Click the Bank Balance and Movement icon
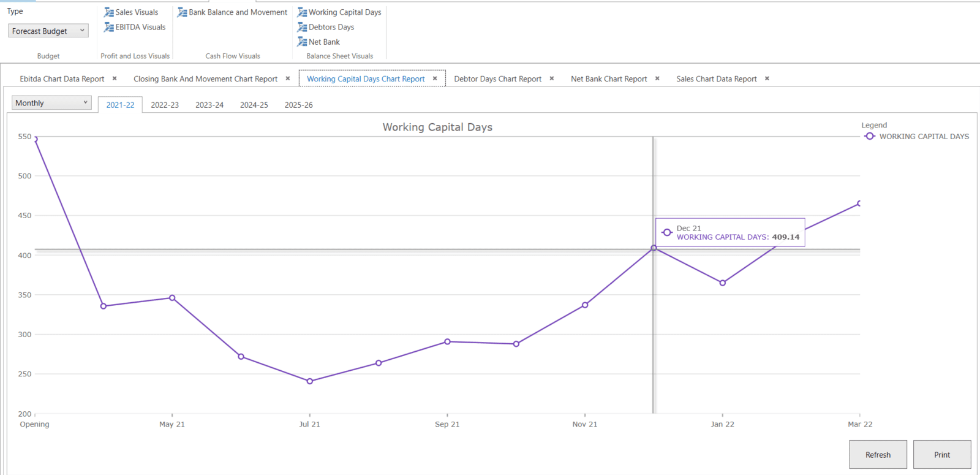 point(182,12)
